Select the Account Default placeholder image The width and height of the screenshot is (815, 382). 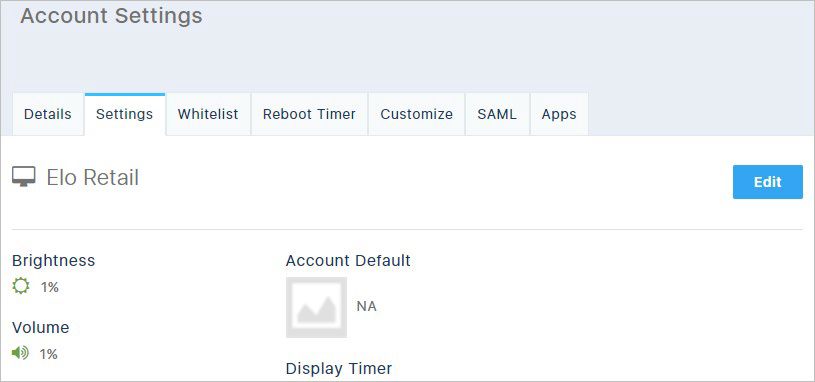316,307
